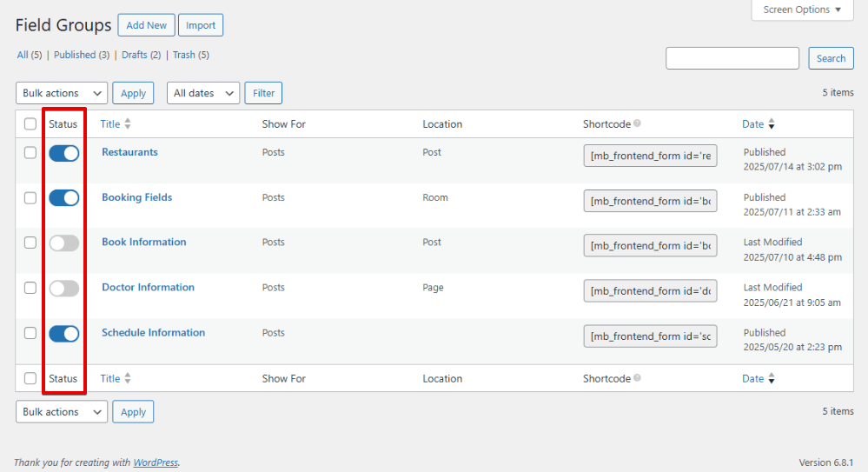
Task: Click the Search button
Action: click(831, 58)
